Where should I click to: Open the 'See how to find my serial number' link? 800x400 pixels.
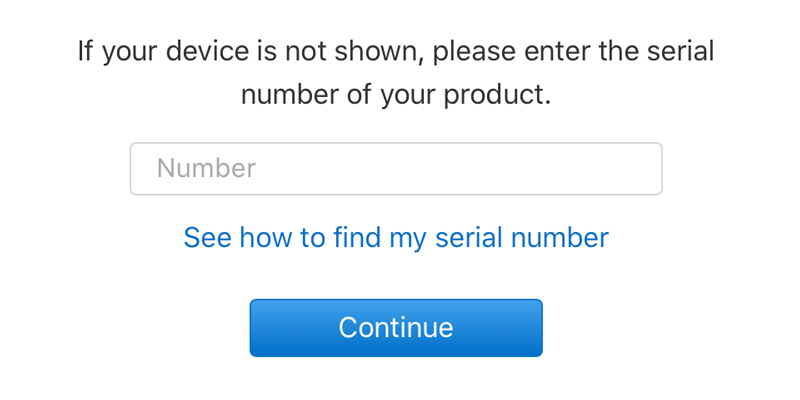pos(395,238)
